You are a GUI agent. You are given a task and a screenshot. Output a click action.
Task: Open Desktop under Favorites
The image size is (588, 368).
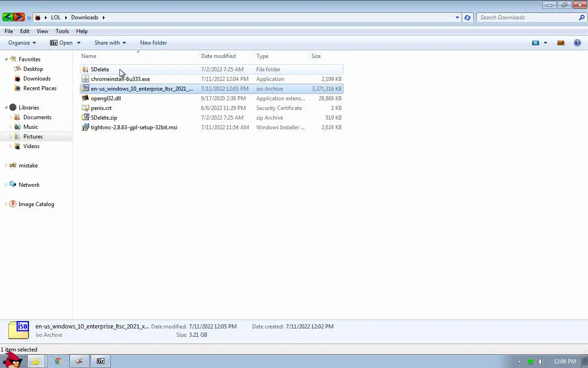(33, 69)
